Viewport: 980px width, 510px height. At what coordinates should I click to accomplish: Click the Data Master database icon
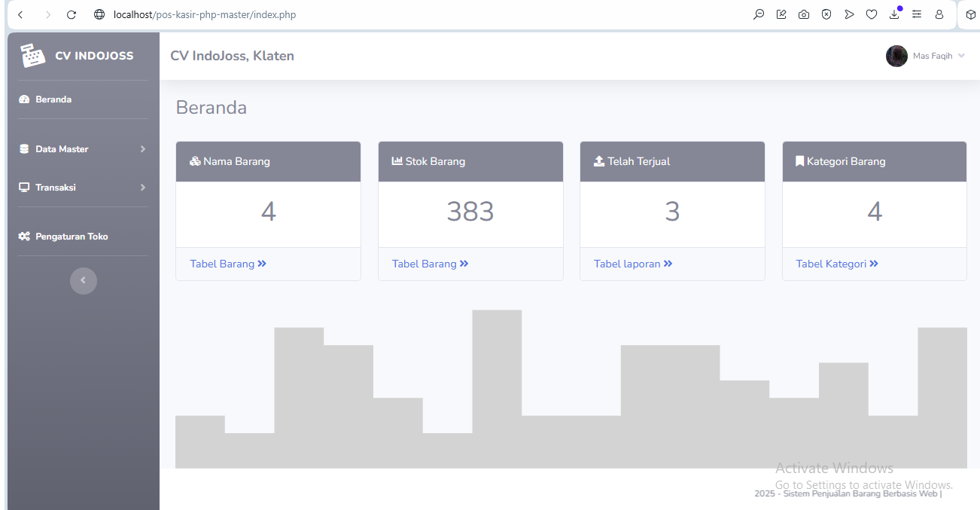pos(24,149)
